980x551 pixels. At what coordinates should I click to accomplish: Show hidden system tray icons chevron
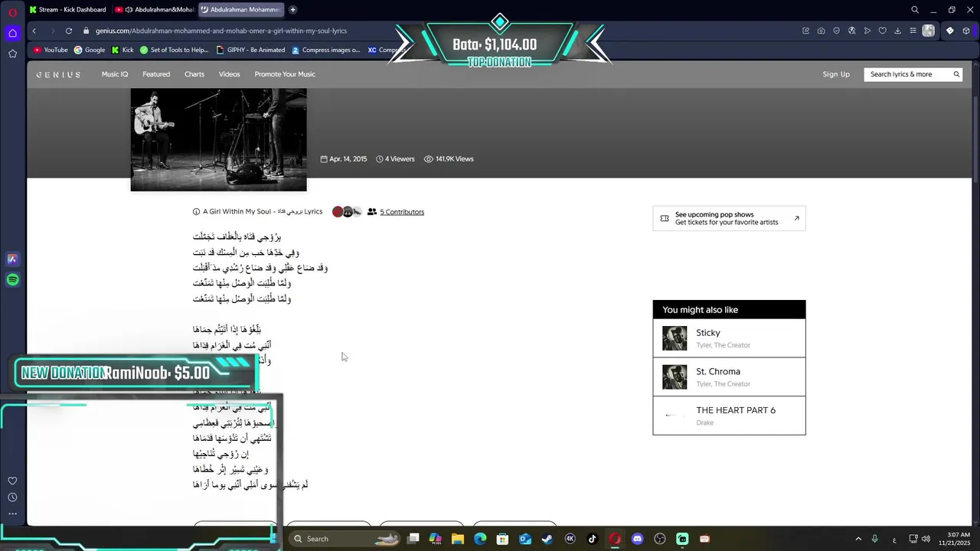tap(858, 539)
